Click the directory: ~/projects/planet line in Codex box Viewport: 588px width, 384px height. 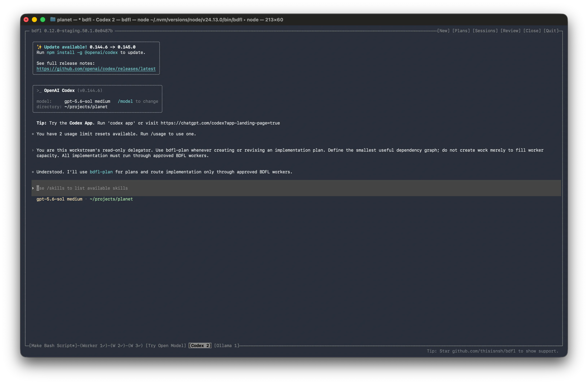pyautogui.click(x=72, y=107)
